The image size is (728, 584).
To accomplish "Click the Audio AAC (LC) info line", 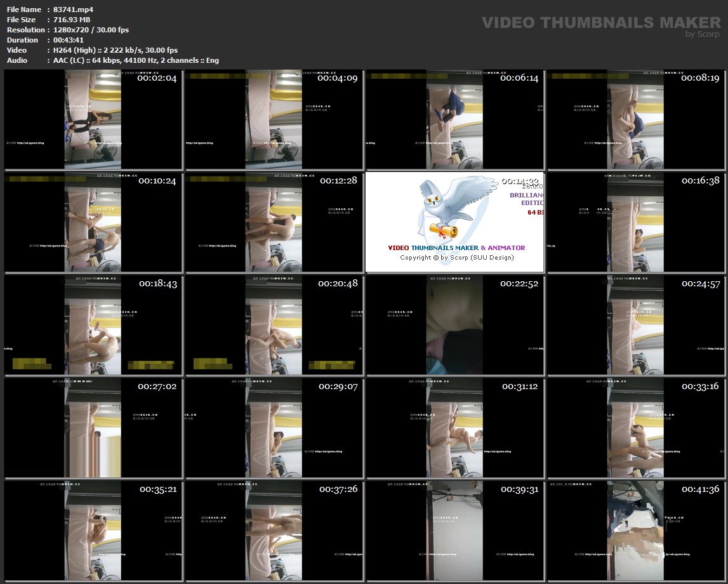I will click(x=133, y=60).
